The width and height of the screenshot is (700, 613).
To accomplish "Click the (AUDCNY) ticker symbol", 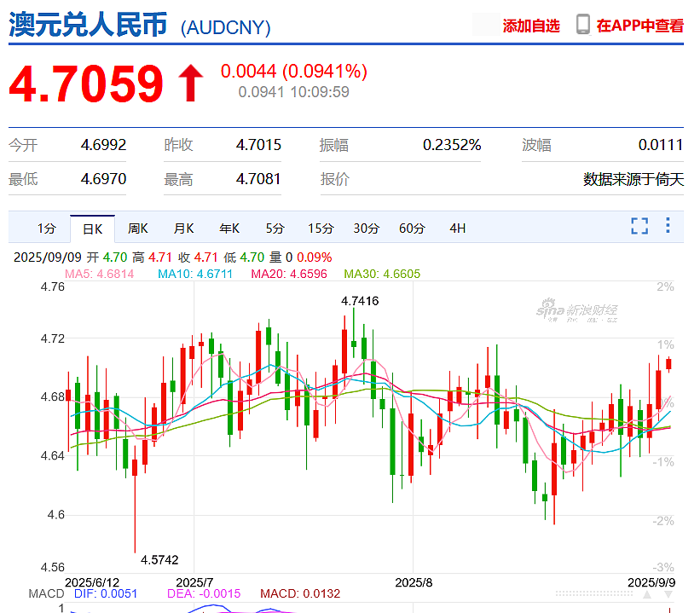I will [225, 27].
